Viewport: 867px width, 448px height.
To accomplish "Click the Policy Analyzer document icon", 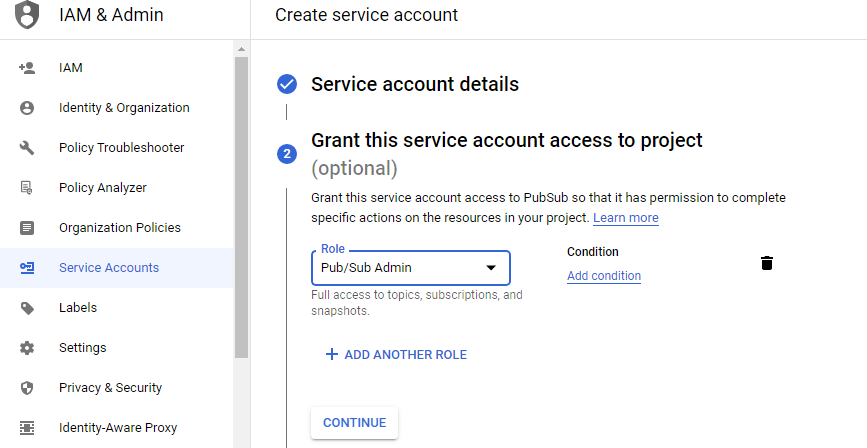I will (27, 188).
